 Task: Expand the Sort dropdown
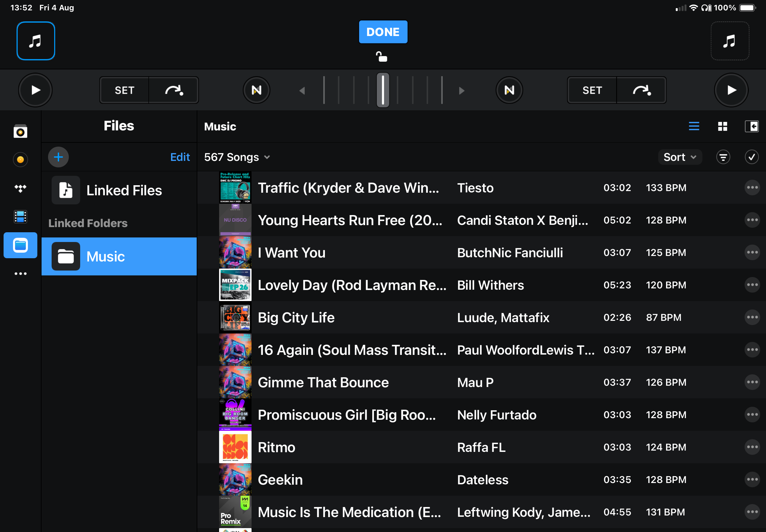point(679,157)
